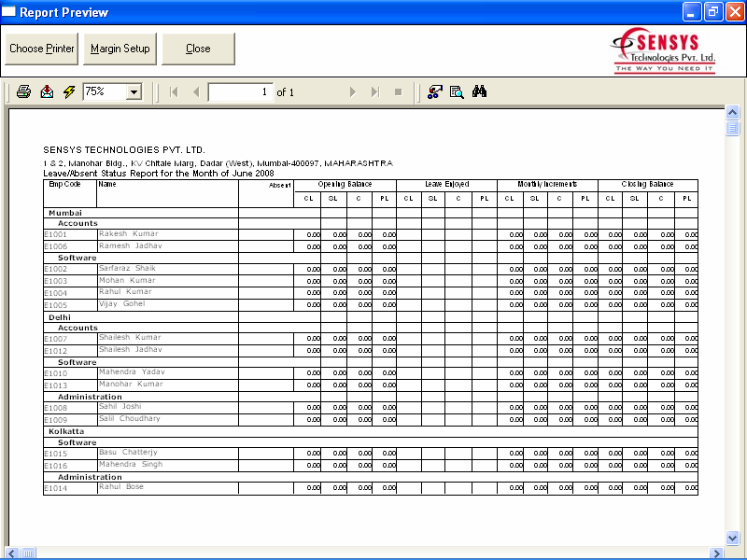The image size is (747, 560).
Task: Select employee name 'Mahendra Singh'
Action: click(131, 464)
